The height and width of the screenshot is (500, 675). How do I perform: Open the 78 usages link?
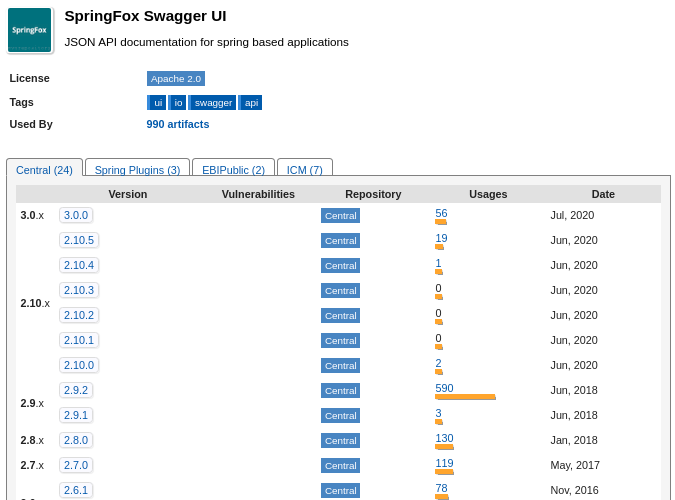[441, 488]
